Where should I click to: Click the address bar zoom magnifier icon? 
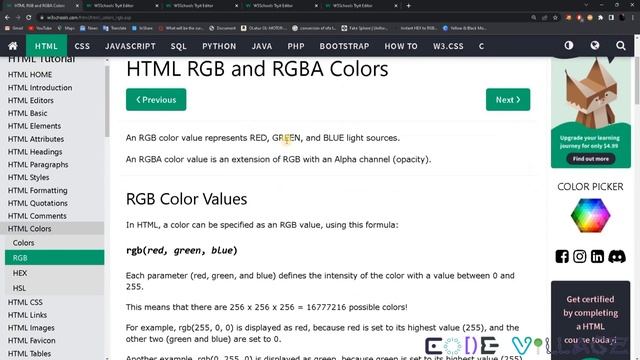534,18
